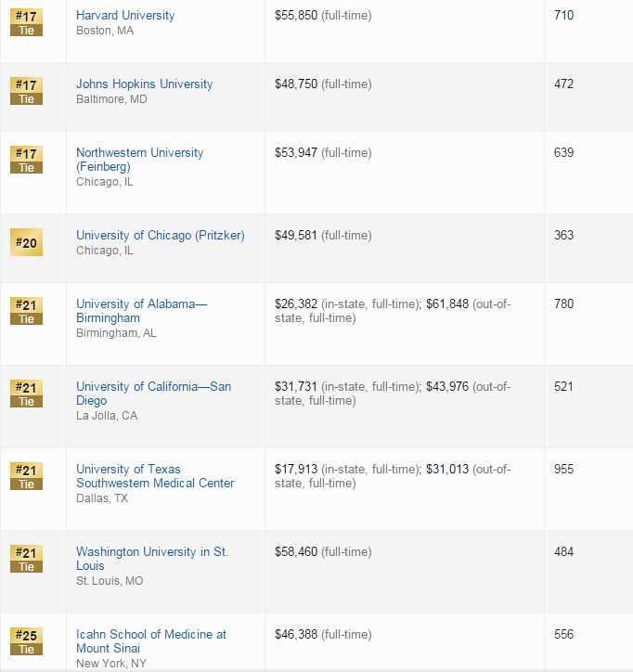Click the #20 rank badge for Chicago
Image resolution: width=633 pixels, height=672 pixels.
26,243
